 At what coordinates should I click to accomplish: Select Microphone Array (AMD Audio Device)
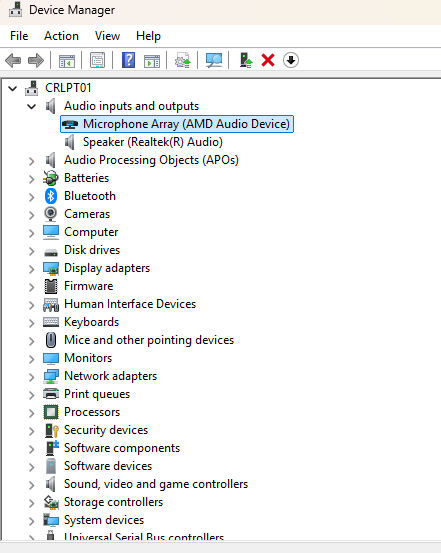tap(177, 124)
